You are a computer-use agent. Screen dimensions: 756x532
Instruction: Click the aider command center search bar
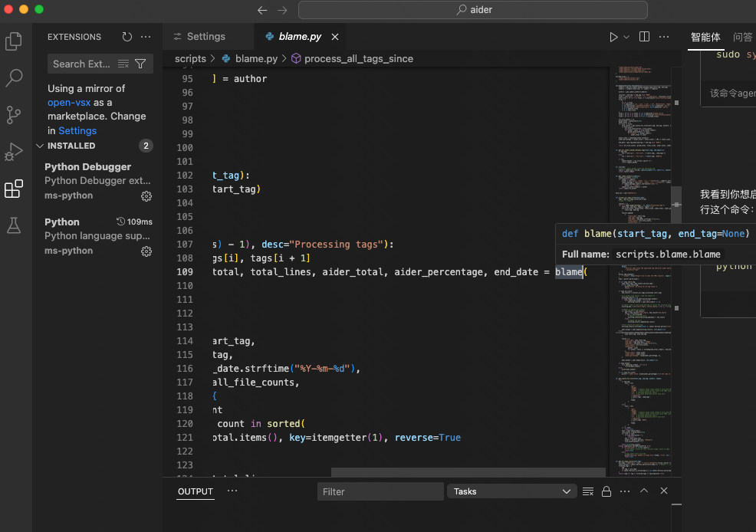pos(472,10)
